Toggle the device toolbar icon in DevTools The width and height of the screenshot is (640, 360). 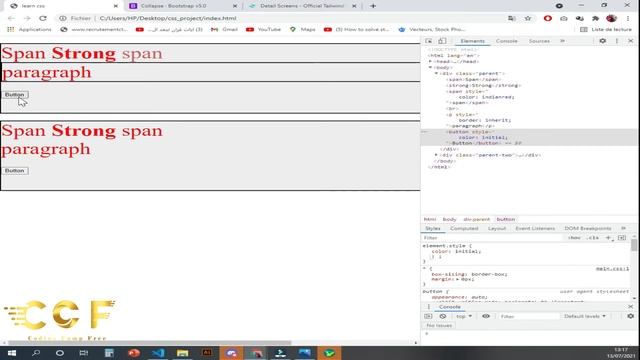tap(442, 41)
